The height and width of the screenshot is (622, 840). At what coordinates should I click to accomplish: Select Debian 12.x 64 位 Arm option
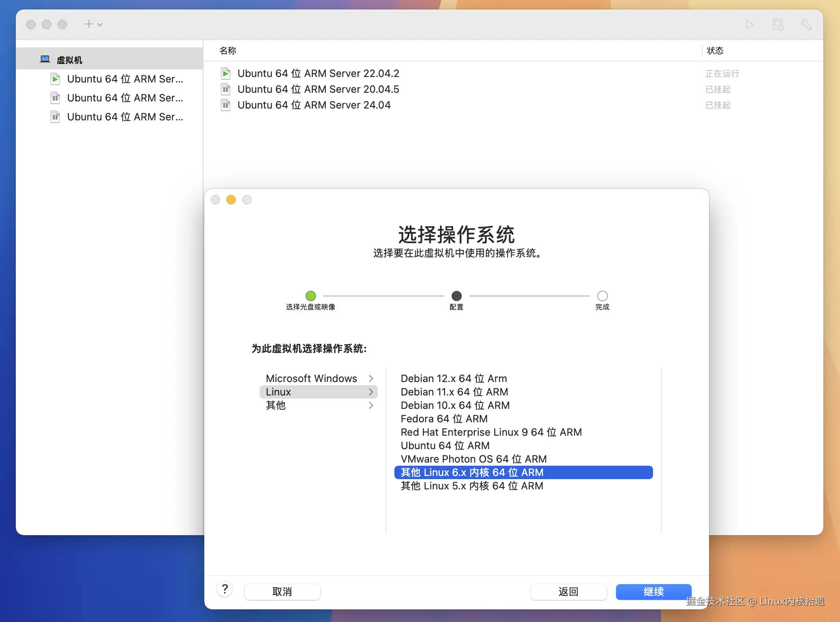[x=454, y=378]
